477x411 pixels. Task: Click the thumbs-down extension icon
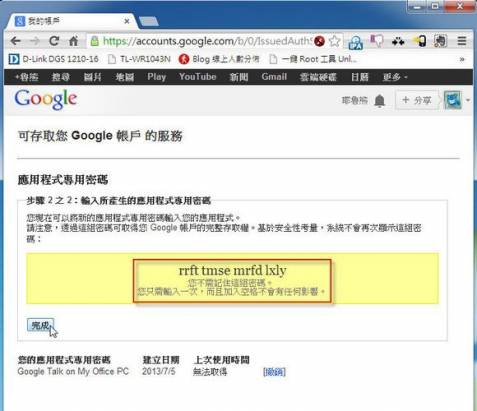click(377, 41)
